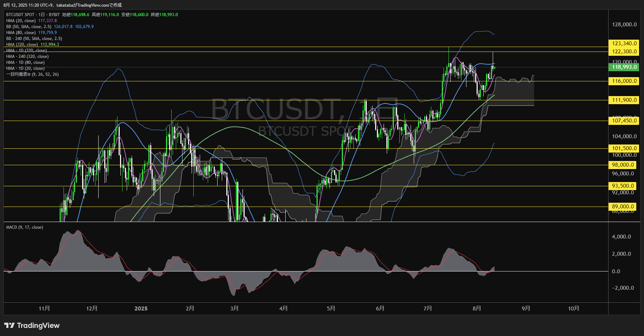Click the 122,300.0 horizontal line price label
This screenshot has height=336, width=644.
click(x=624, y=52)
